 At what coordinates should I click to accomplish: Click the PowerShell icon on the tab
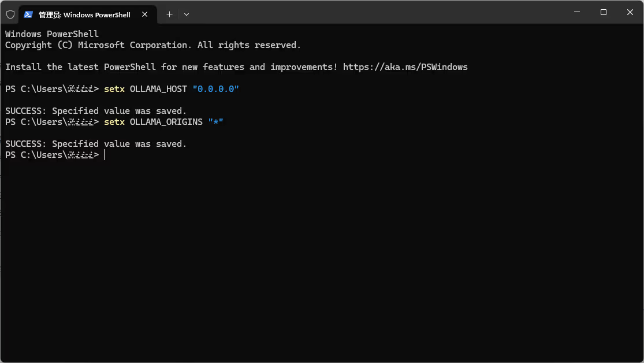coord(28,14)
